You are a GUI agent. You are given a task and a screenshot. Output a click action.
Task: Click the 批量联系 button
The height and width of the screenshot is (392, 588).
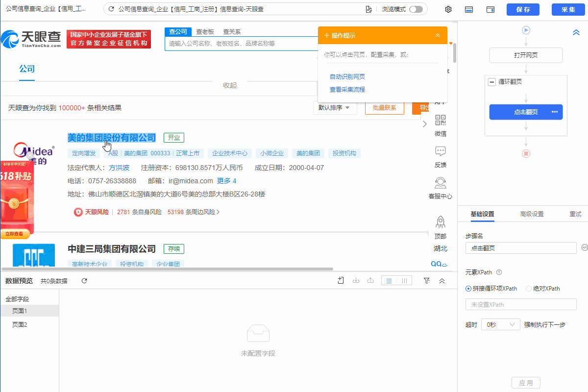[x=385, y=108]
